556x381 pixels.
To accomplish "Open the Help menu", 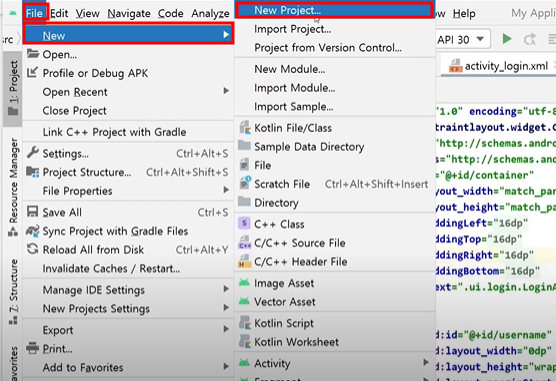I will point(464,13).
